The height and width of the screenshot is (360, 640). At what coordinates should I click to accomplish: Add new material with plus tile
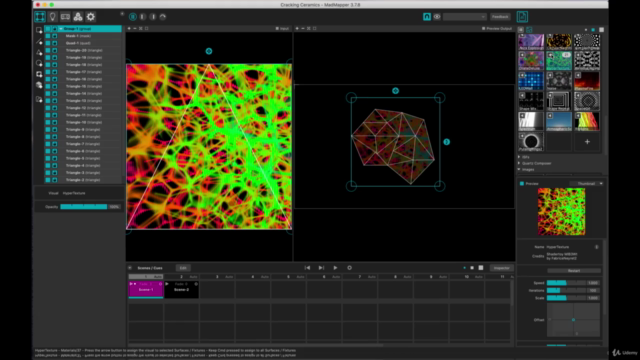[587, 142]
